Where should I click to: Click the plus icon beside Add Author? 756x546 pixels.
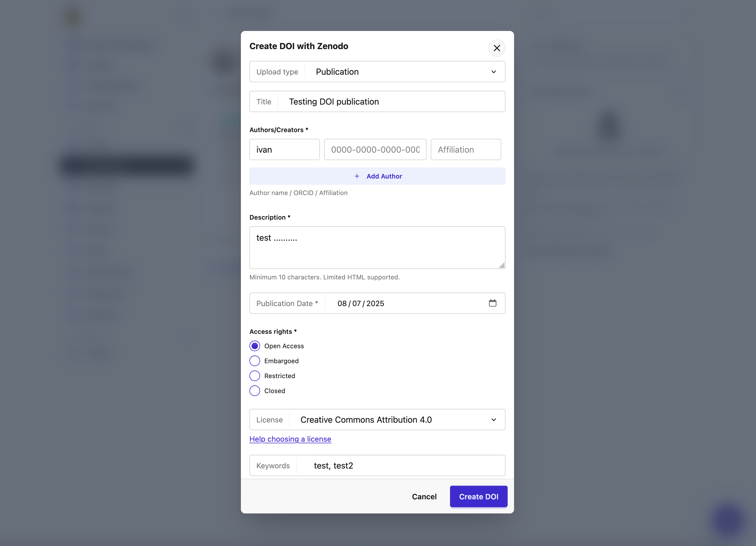pyautogui.click(x=357, y=176)
